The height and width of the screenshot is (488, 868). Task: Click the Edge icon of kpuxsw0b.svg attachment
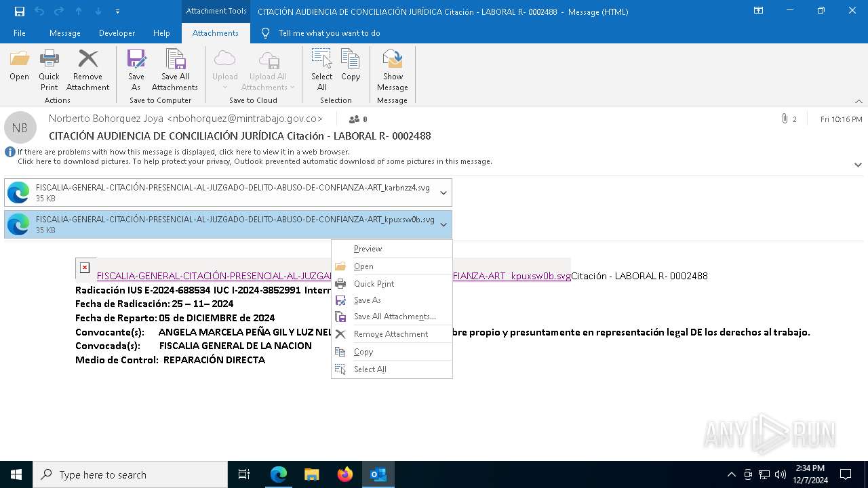pyautogui.click(x=18, y=224)
